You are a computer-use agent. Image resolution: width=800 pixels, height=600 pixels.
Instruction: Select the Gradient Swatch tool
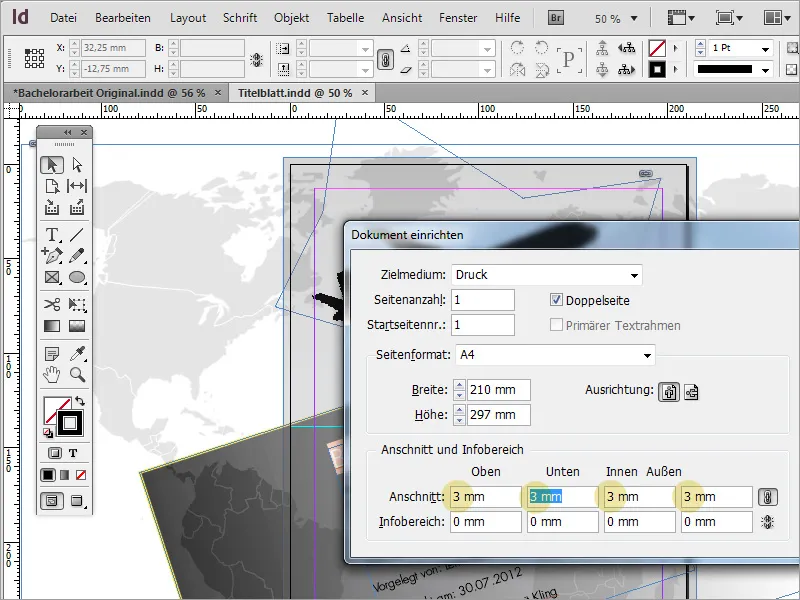click(x=52, y=326)
